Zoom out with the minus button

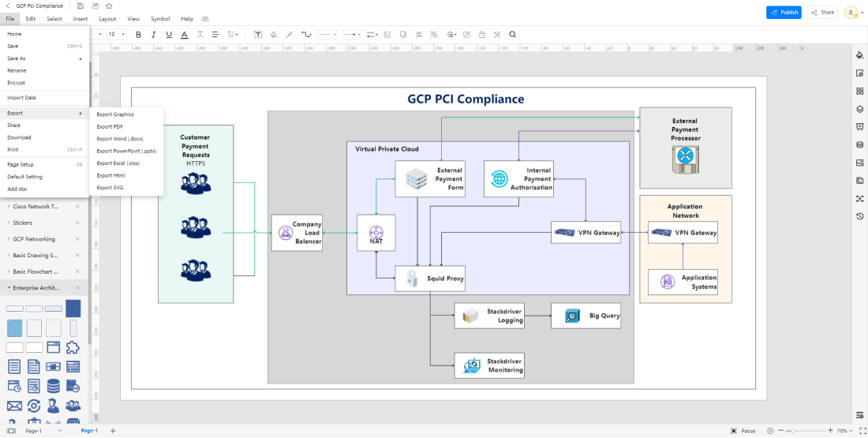point(780,431)
